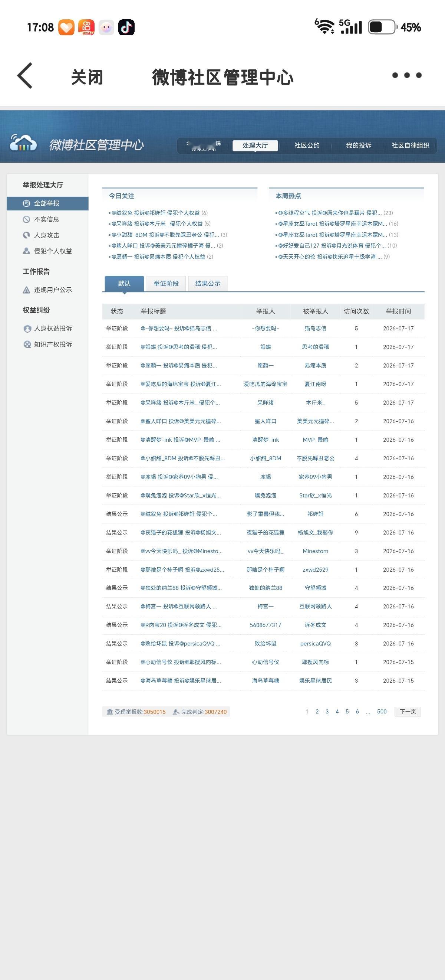
Task: Open the three-dot more menu
Action: click(406, 75)
